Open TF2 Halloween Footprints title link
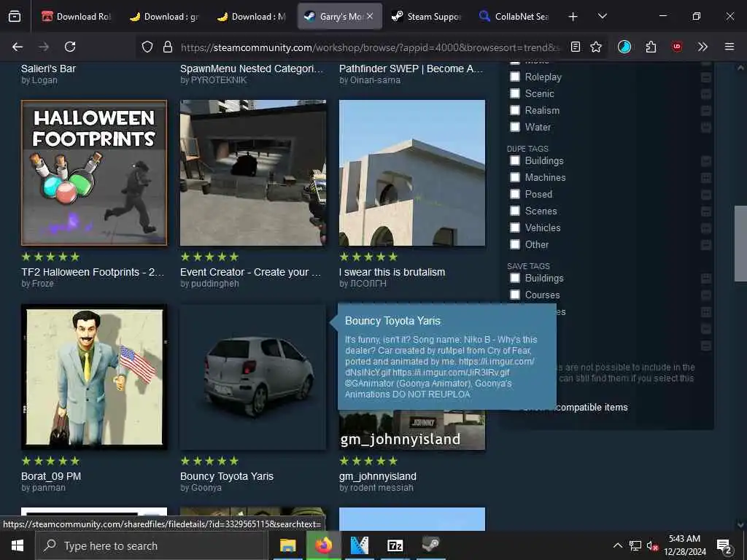747x560 pixels. click(93, 273)
